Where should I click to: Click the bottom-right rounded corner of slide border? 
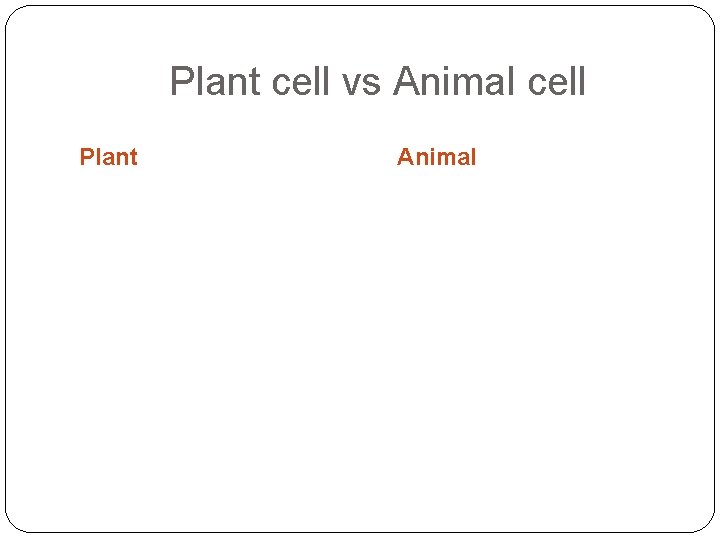tap(707, 524)
